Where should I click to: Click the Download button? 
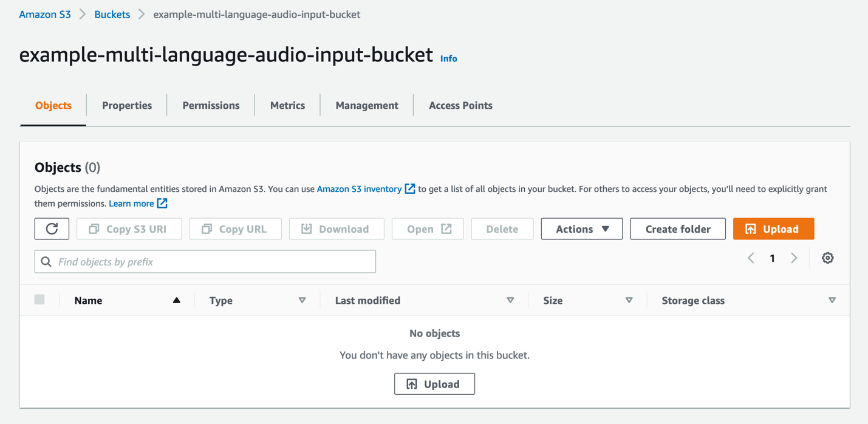tap(337, 229)
